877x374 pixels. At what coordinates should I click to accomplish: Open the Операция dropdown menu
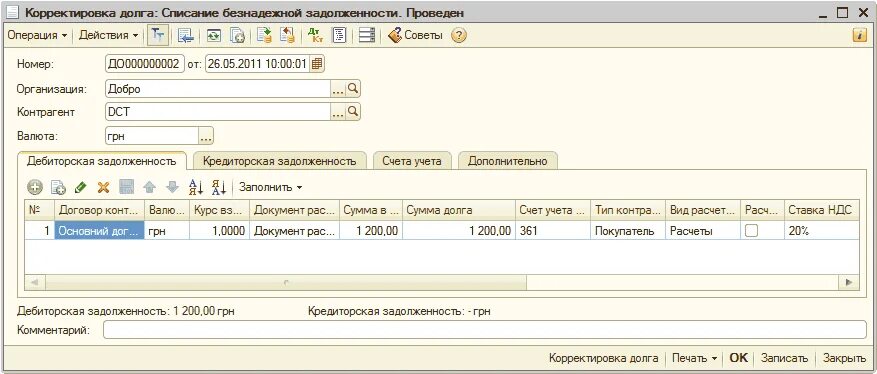[37, 35]
